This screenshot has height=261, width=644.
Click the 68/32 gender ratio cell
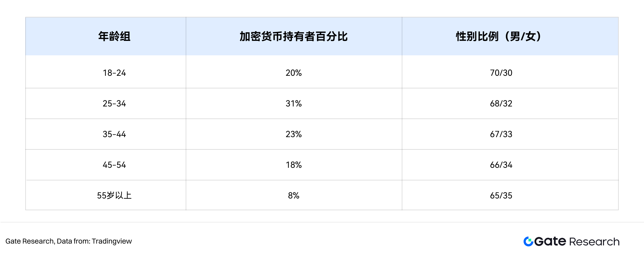pyautogui.click(x=501, y=103)
